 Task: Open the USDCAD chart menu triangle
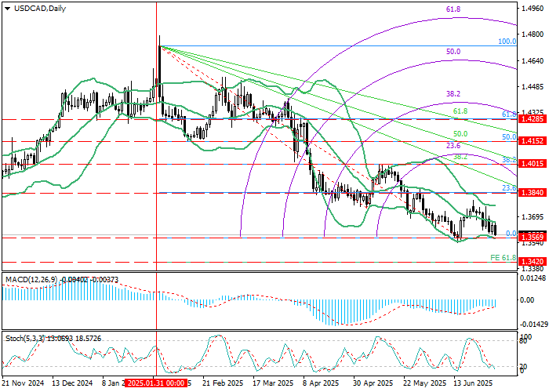pyautogui.click(x=8, y=9)
